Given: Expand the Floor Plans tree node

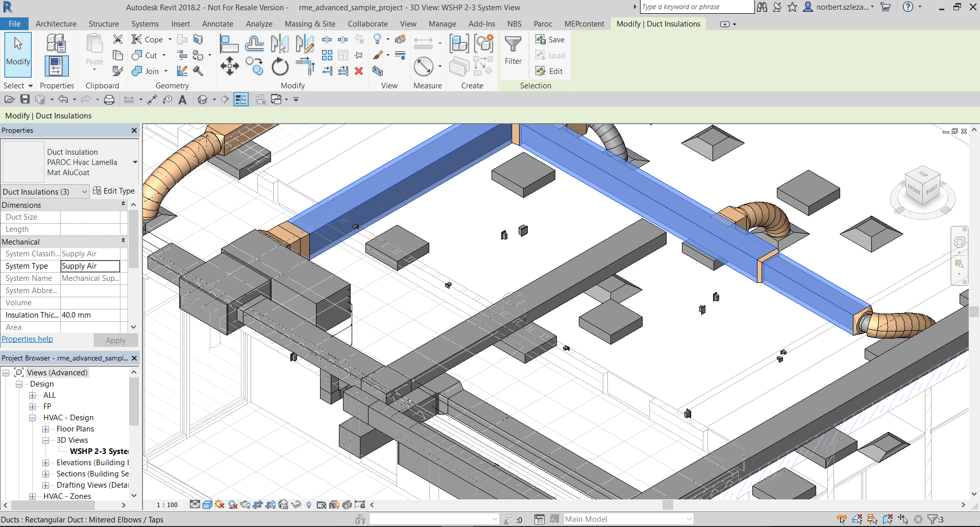Looking at the screenshot, I should 46,429.
